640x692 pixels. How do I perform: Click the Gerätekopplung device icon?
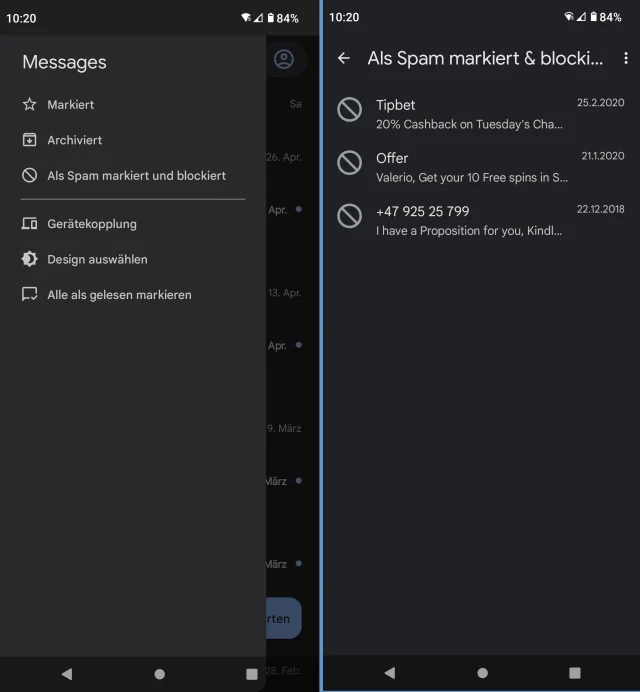[30, 224]
